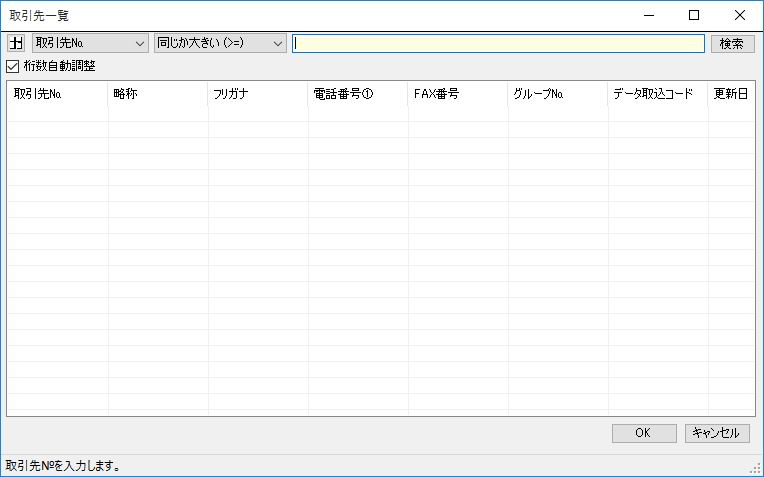The width and height of the screenshot is (764, 477).
Task: Select the フリガナ column header
Action: coord(258,93)
